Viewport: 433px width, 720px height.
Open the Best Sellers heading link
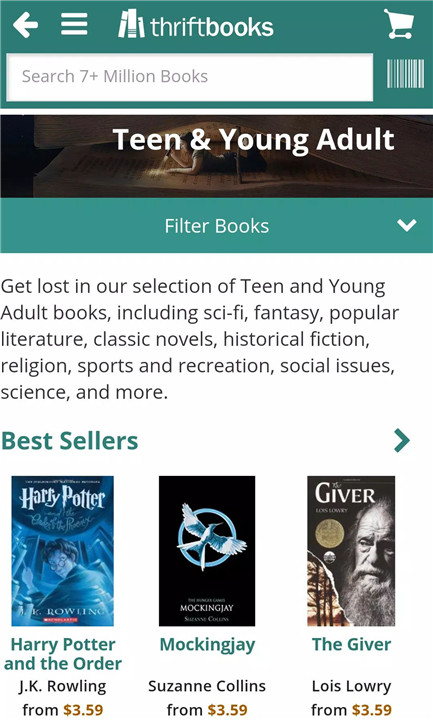click(70, 441)
